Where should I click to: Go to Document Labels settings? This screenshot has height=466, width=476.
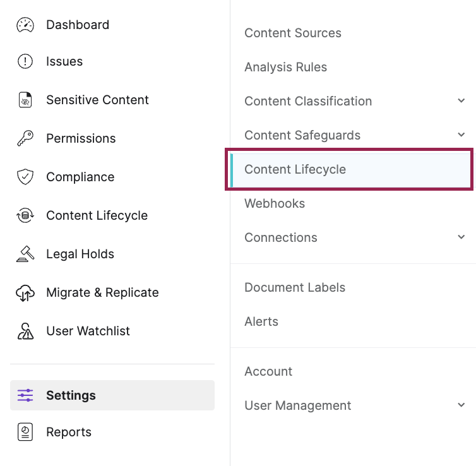pos(295,287)
